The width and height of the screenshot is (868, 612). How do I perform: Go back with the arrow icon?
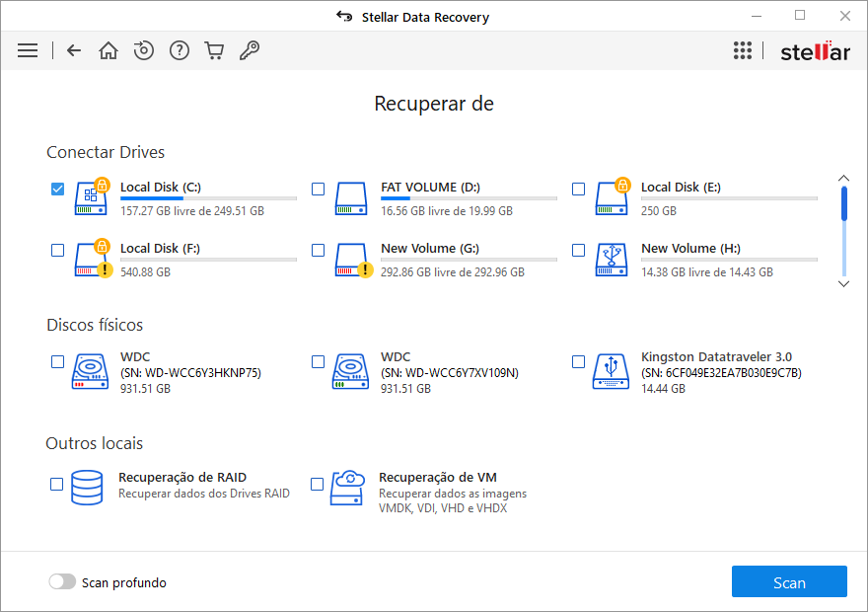[x=74, y=50]
